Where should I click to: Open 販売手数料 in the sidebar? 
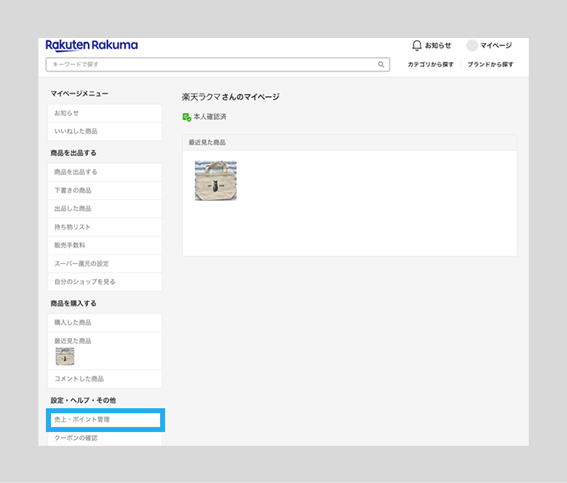(x=105, y=245)
